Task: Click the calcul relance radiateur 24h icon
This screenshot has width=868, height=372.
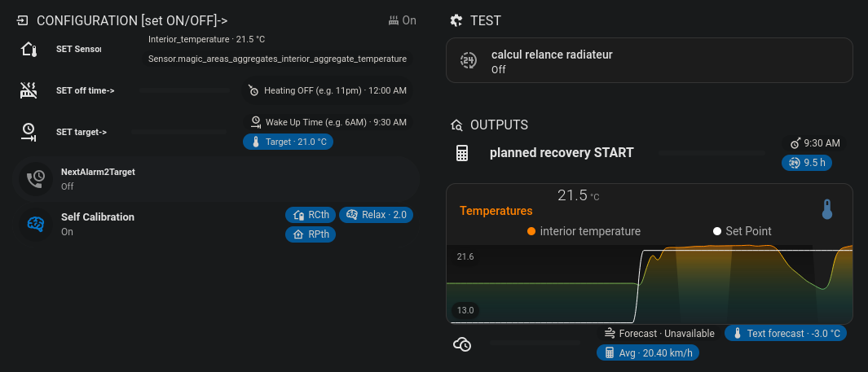Action: (x=468, y=61)
